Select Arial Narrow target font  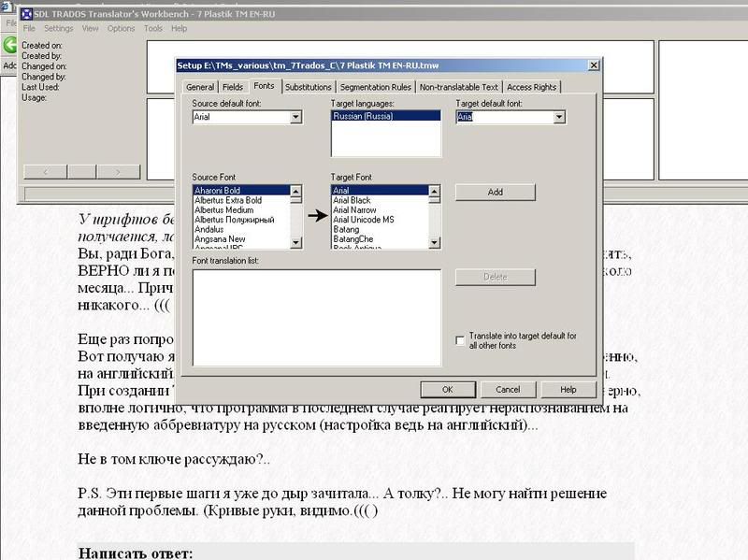coord(381,209)
